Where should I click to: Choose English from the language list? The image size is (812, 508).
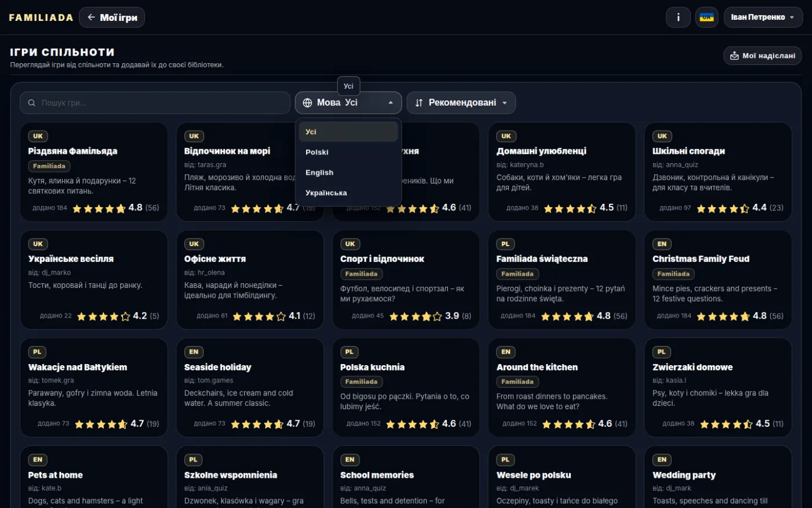point(348,172)
